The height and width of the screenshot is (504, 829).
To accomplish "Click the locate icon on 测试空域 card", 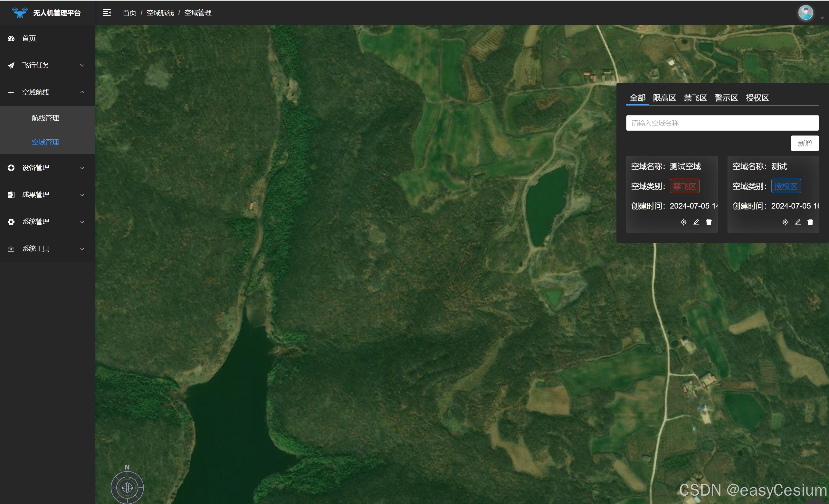I will [x=683, y=222].
